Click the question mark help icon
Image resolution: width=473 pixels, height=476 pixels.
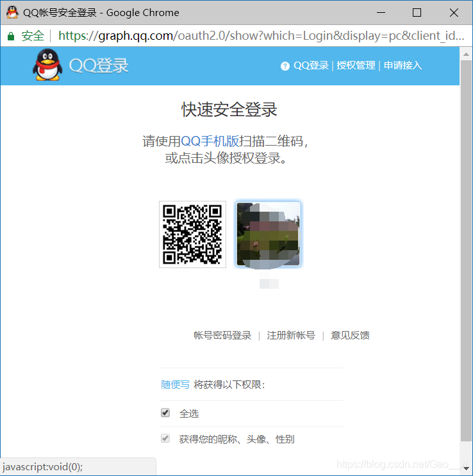[285, 66]
